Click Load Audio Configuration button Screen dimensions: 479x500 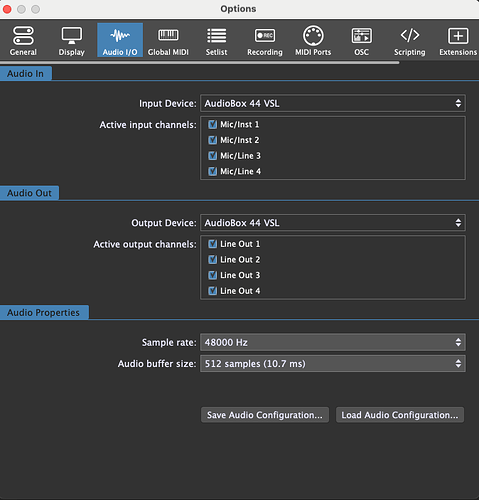pos(400,415)
